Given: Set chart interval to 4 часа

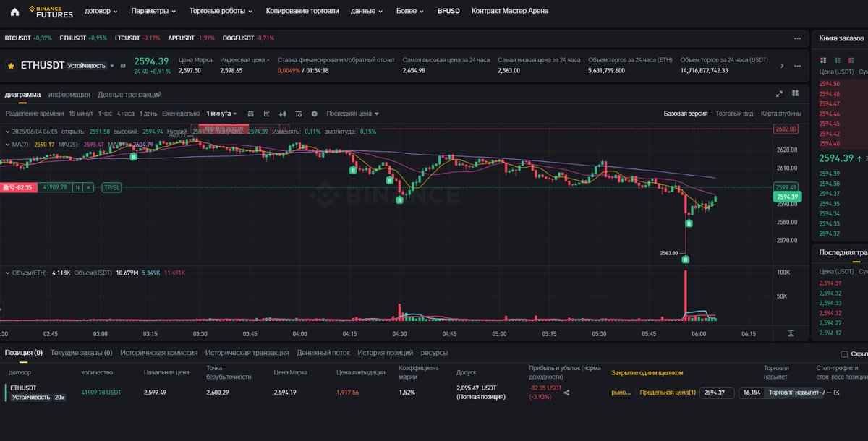Looking at the screenshot, I should coord(127,114).
